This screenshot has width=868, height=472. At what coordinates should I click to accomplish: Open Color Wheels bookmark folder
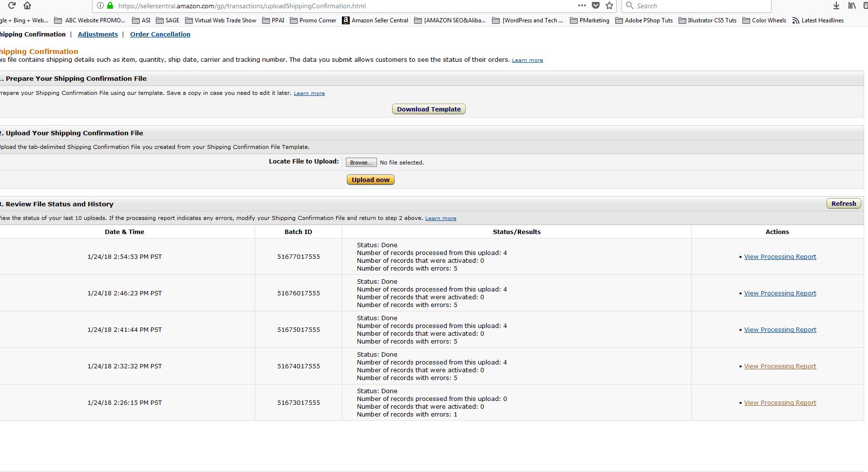[764, 20]
